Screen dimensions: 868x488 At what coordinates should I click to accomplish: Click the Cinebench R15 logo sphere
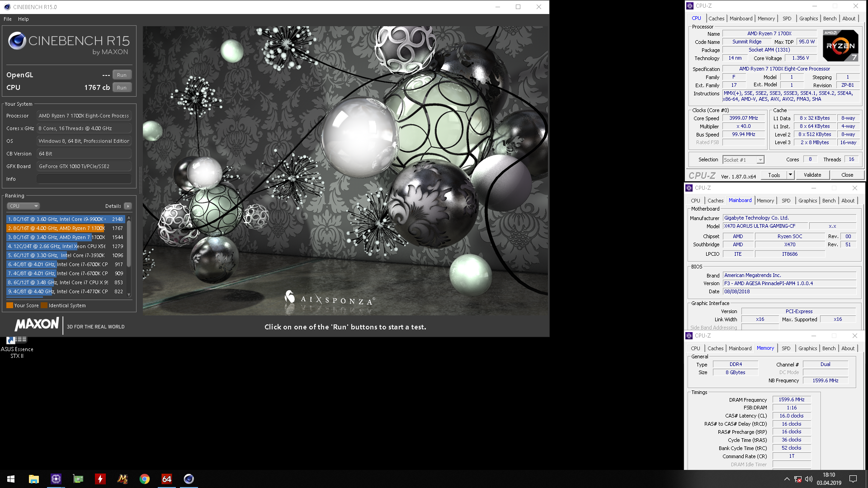click(x=17, y=41)
